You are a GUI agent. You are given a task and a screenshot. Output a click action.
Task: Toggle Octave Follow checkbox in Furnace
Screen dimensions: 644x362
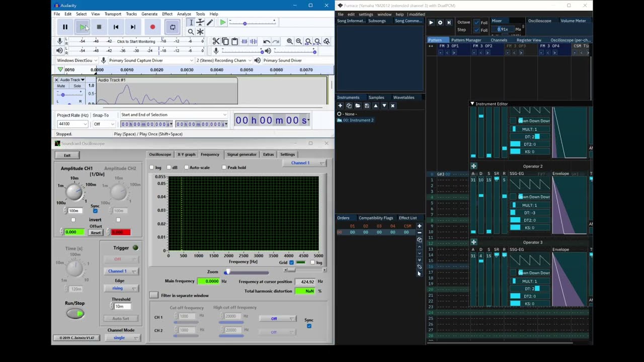(x=476, y=23)
